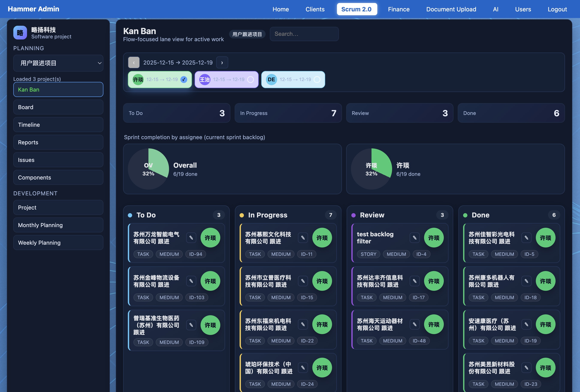Screen dimensions: 580x392
Task: Click the 许琰 32% completion pie
Action: pos(372,169)
